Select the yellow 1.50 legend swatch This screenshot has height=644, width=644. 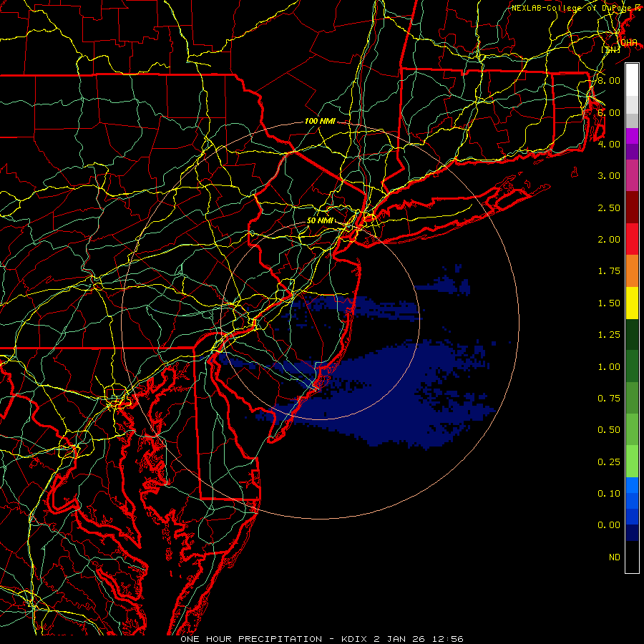[x=632, y=303]
